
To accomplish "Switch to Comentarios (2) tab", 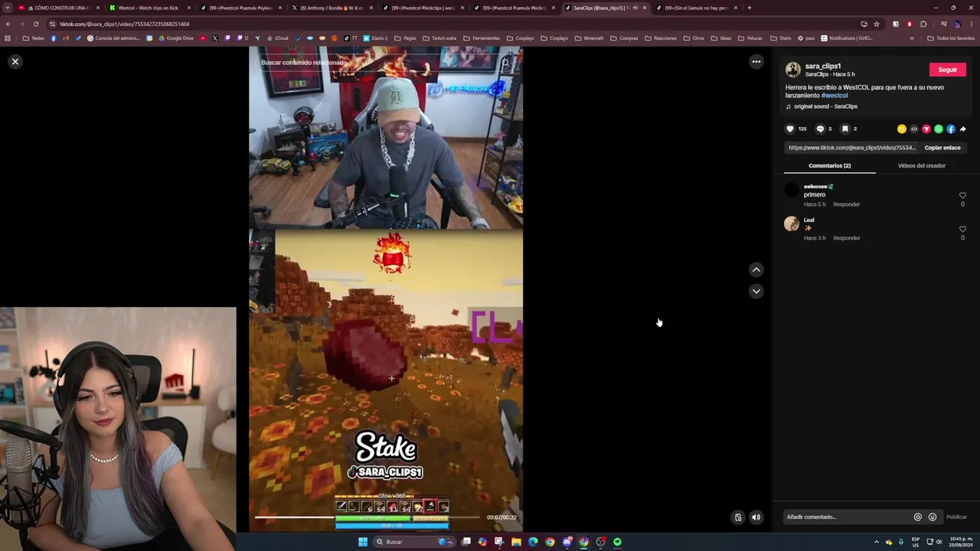I will pos(829,165).
